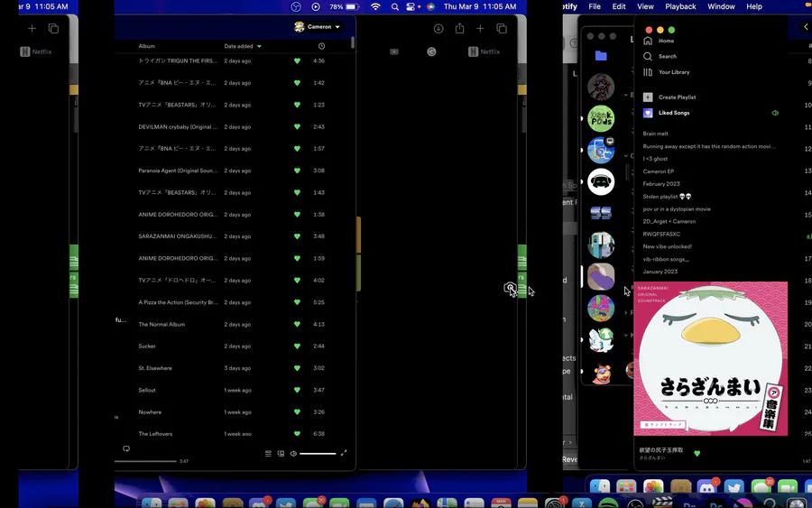Viewport: 812px width, 508px height.
Task: Click the share icon in Safari toolbar
Action: coord(459,29)
